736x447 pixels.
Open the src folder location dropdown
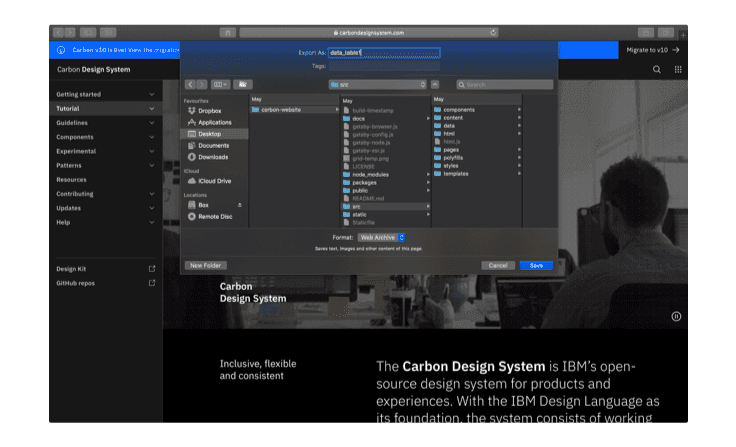tap(378, 85)
